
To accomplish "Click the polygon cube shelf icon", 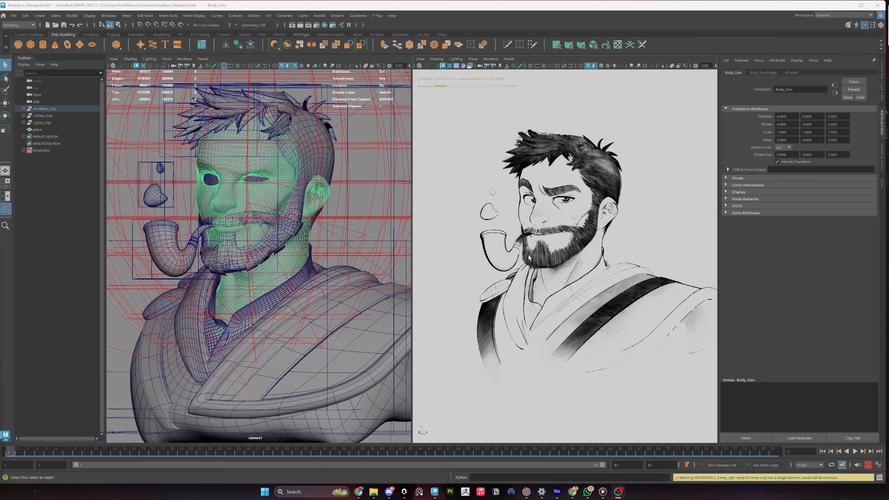I will pyautogui.click(x=32, y=44).
